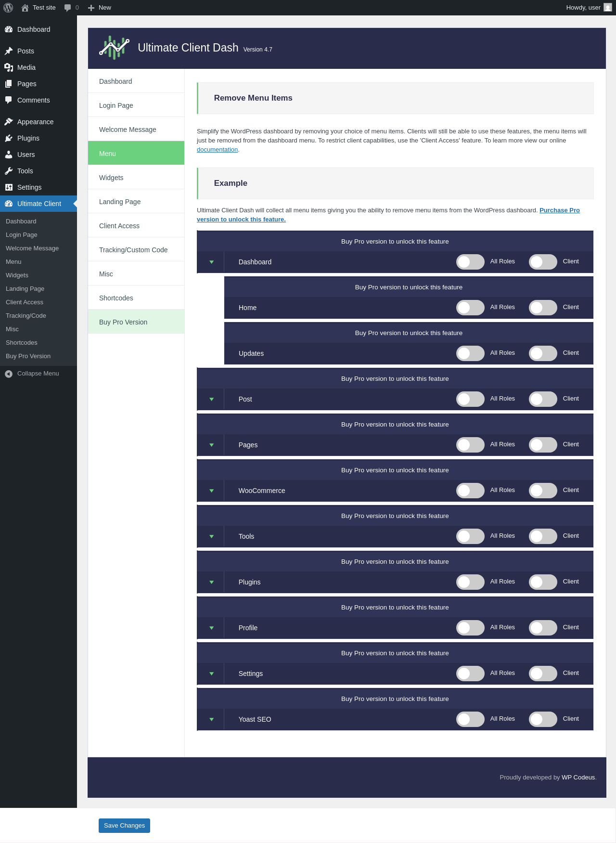
Task: Click the WordPress logo in admin bar
Action: 8,8
